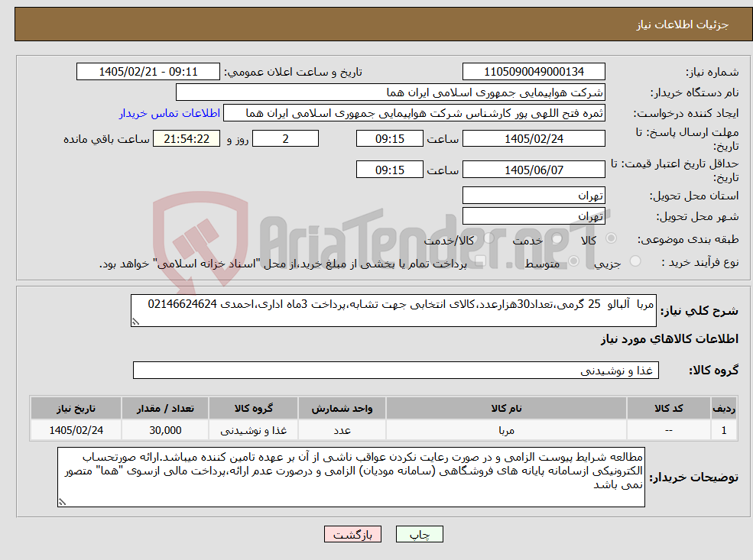This screenshot has height=560, width=753.
Task: Click the مربا item name cell
Action: click(x=506, y=430)
